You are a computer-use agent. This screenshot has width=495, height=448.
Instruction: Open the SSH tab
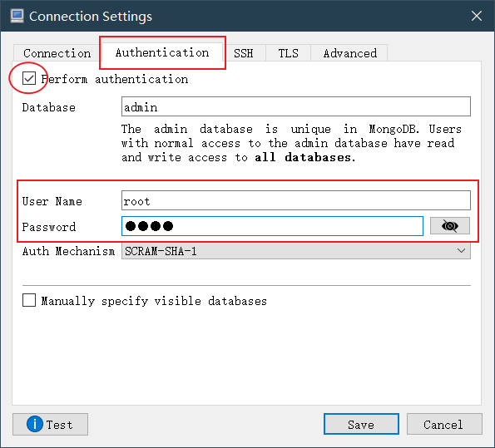point(244,53)
